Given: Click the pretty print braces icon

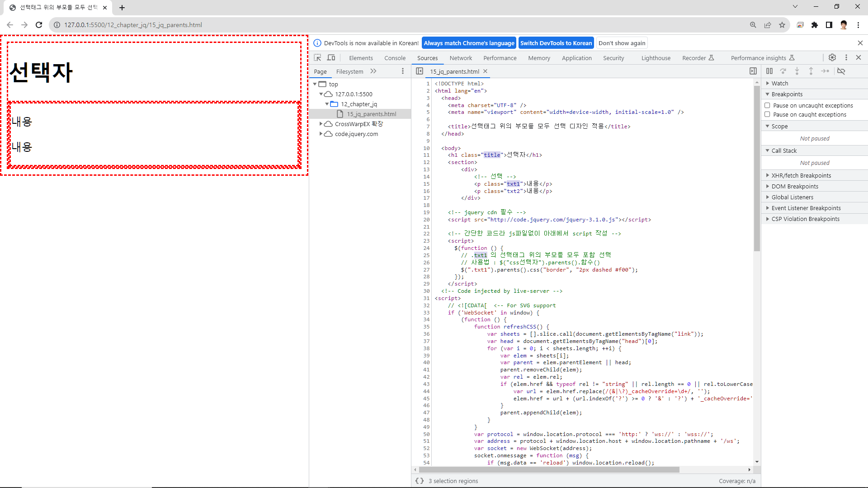Looking at the screenshot, I should point(420,481).
